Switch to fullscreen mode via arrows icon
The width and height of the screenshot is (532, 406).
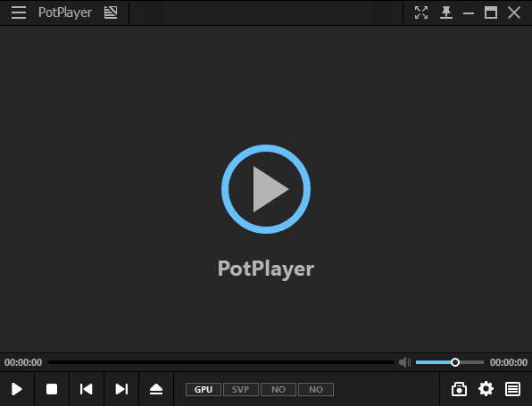pos(421,12)
